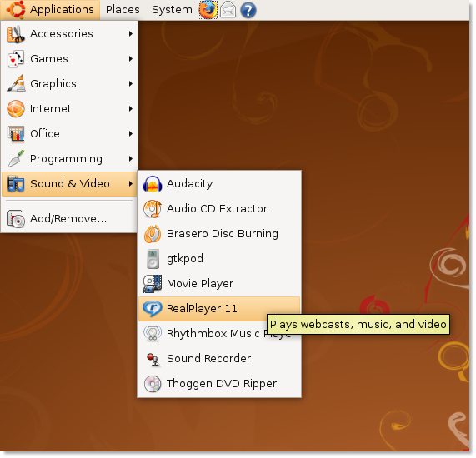Click the Internet globe icon
This screenshot has height=458, width=476.
point(16,108)
